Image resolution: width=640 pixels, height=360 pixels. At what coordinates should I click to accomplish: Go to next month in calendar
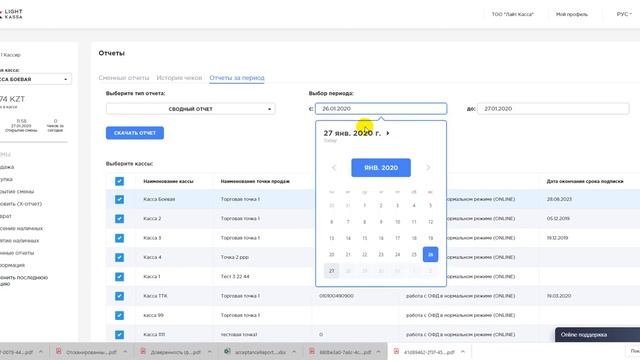coord(428,168)
